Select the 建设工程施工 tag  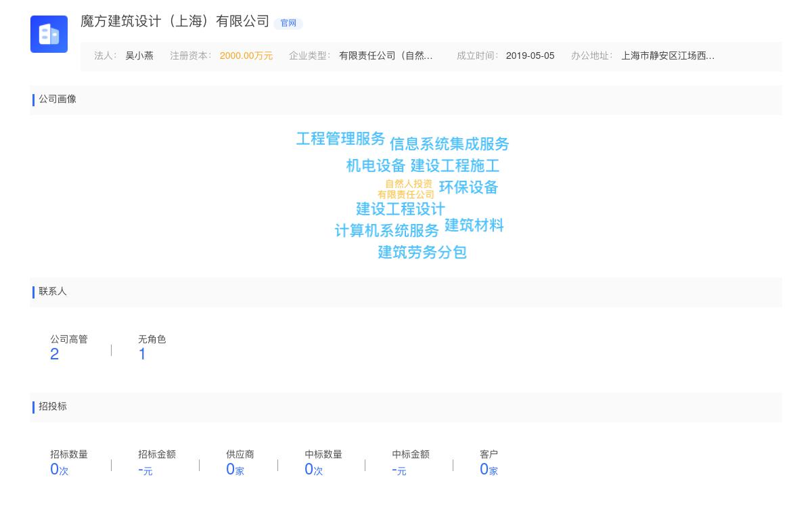[x=455, y=166]
